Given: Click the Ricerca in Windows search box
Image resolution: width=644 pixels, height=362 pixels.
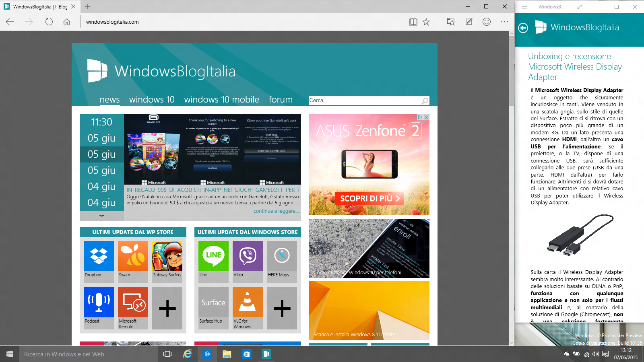Looking at the screenshot, I should click(x=88, y=354).
